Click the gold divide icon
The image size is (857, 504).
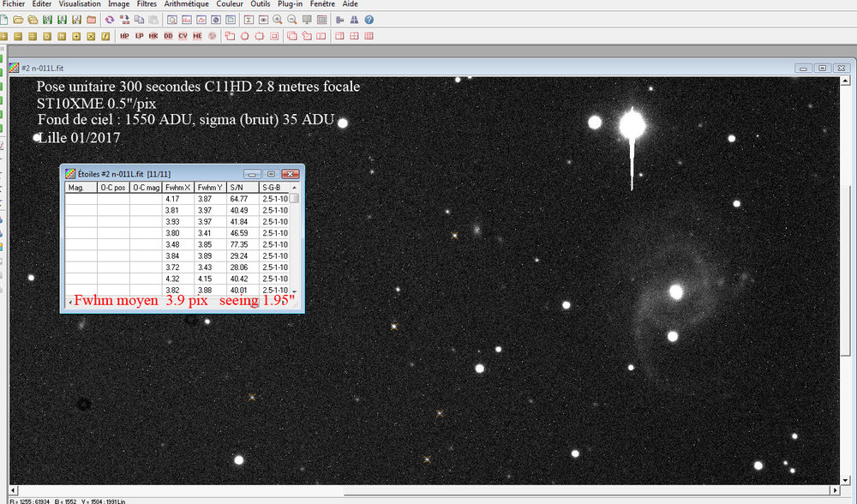33,36
